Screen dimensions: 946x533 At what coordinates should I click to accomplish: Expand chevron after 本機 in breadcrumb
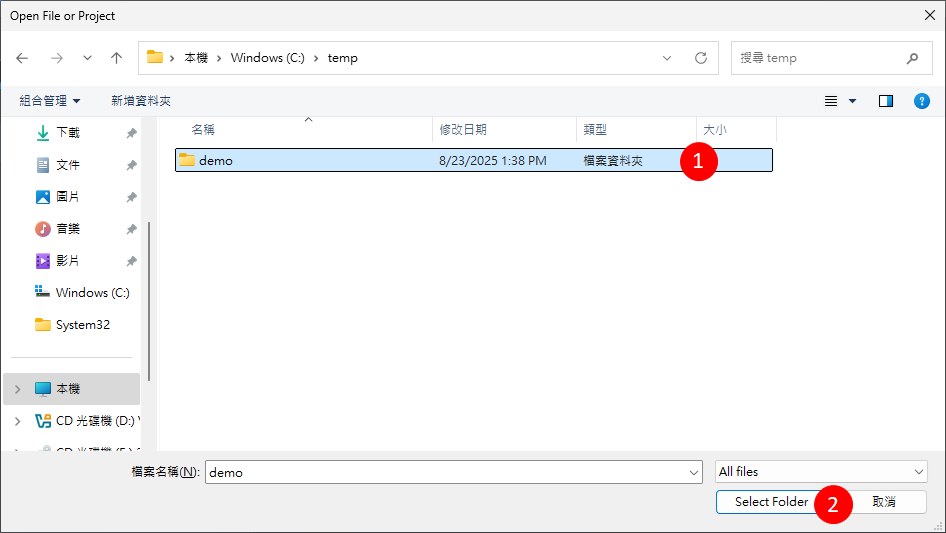(219, 58)
